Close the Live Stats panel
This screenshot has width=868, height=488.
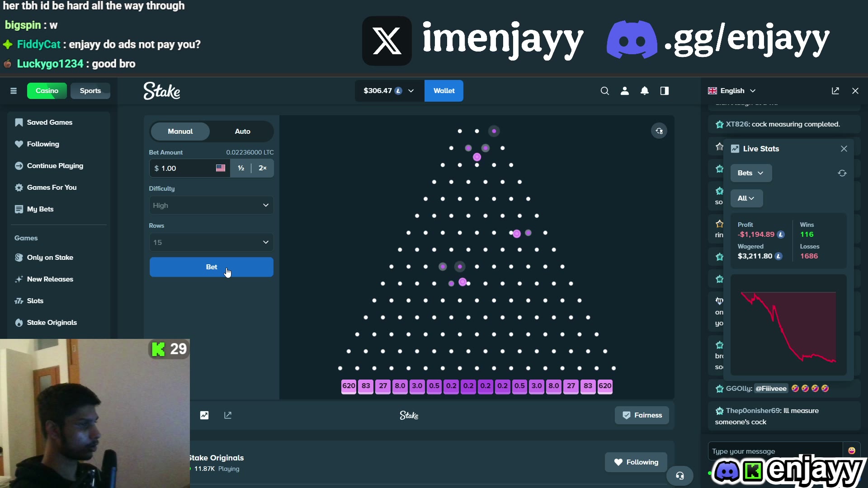844,149
